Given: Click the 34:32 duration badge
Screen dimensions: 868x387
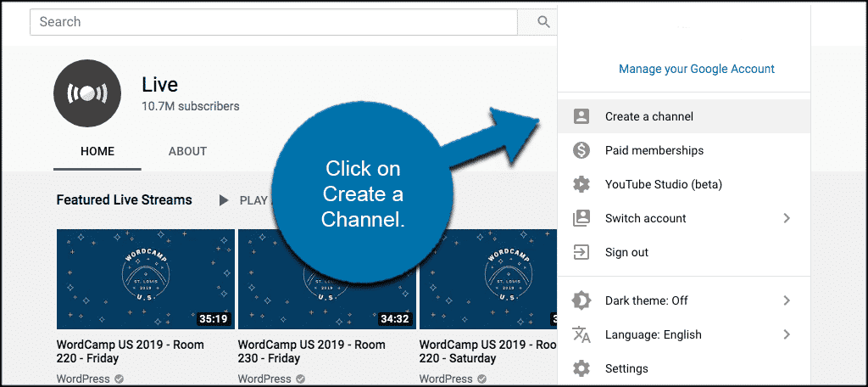Looking at the screenshot, I should point(395,319).
